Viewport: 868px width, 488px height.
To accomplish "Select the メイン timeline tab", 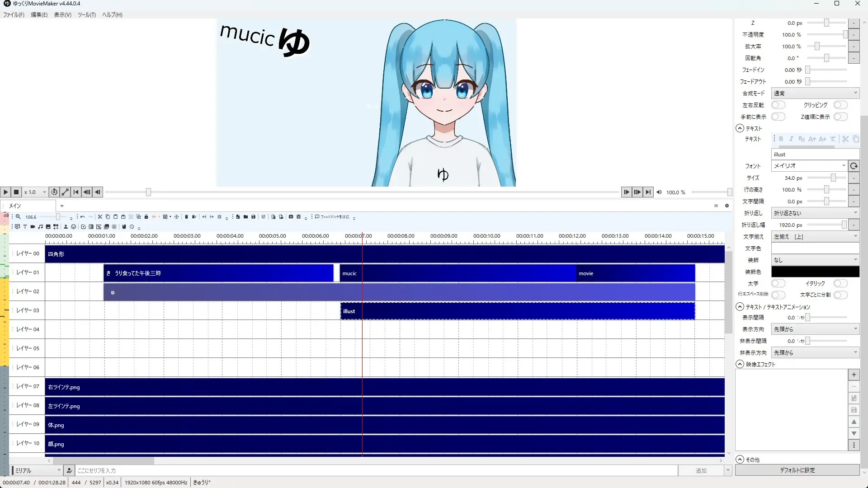I will click(15, 206).
